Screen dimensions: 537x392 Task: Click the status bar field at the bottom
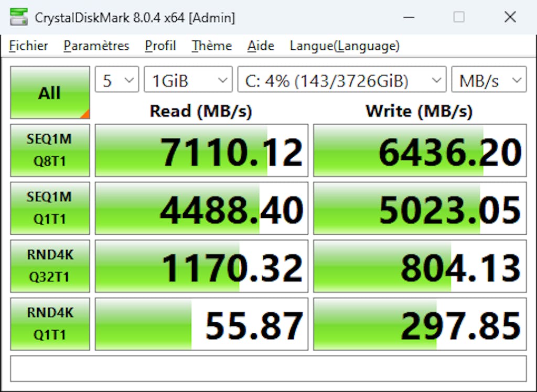coord(268,368)
